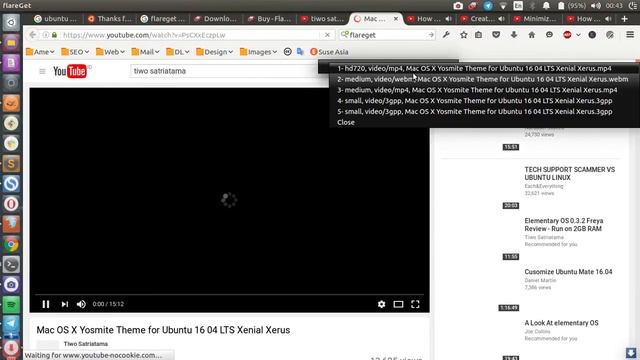Switch to the 'tiwo sat...' tab

[322, 19]
